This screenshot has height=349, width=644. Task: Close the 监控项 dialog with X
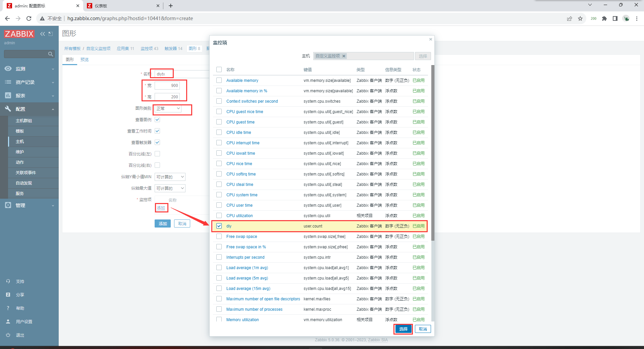click(x=431, y=39)
